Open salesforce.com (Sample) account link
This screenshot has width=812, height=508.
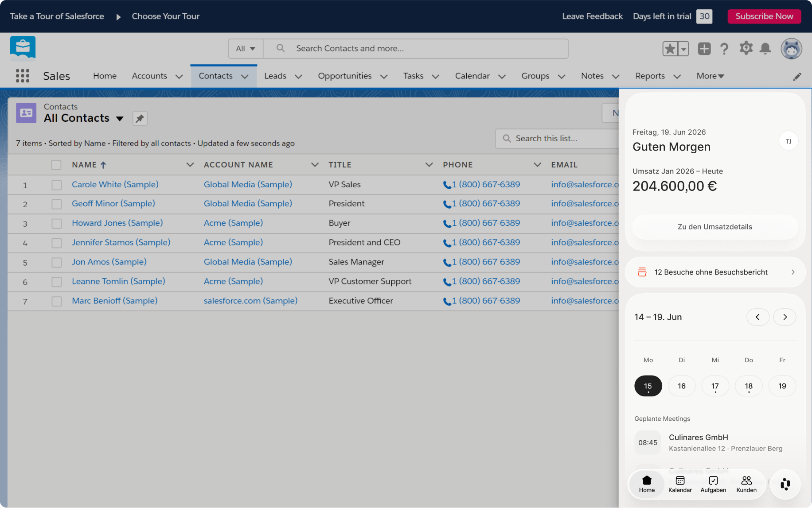click(x=250, y=301)
